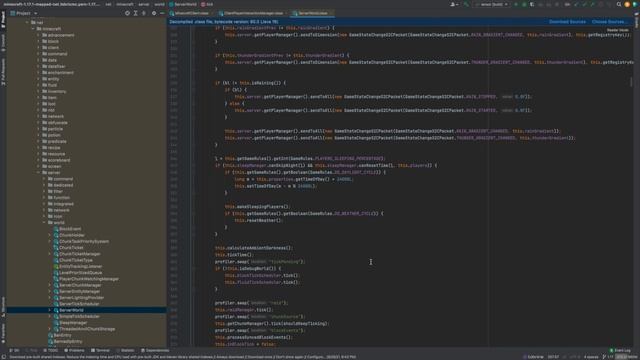Open the user account icon dropdown
Viewport: 640px width, 360px height.
click(x=454, y=4)
